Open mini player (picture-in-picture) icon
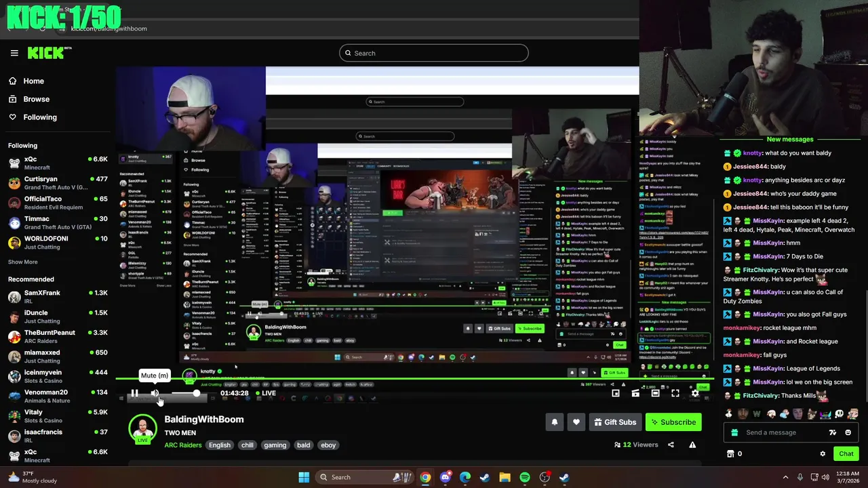The width and height of the screenshot is (868, 488). click(616, 393)
